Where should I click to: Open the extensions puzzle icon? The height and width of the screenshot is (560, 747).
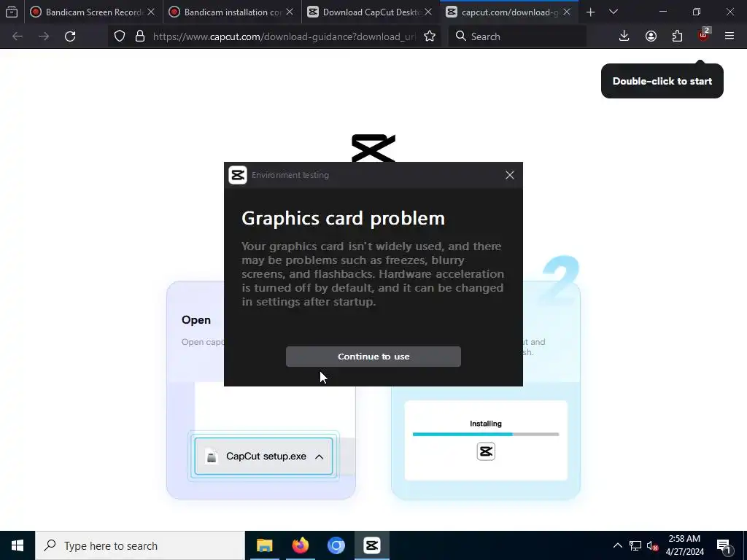click(x=677, y=36)
